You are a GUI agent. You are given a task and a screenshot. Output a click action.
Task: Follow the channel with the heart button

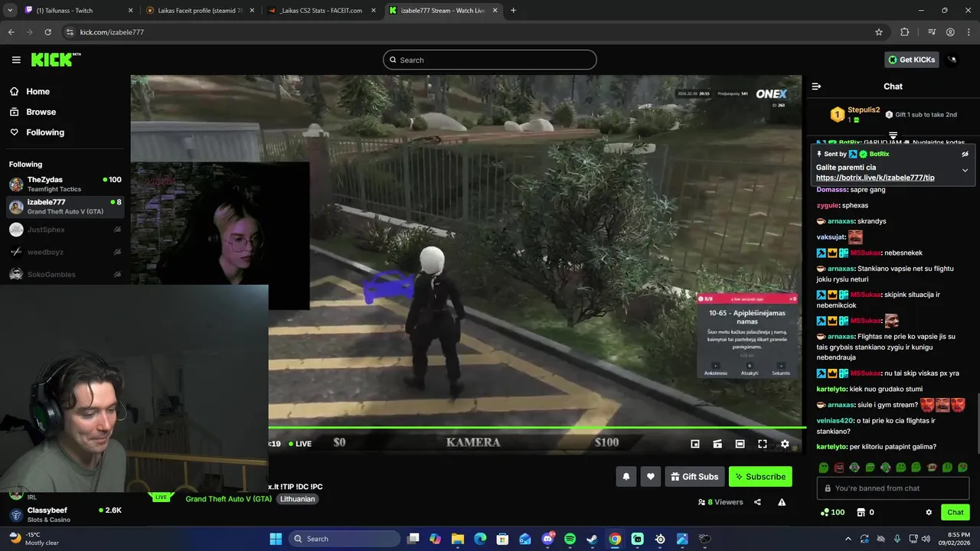(x=650, y=476)
